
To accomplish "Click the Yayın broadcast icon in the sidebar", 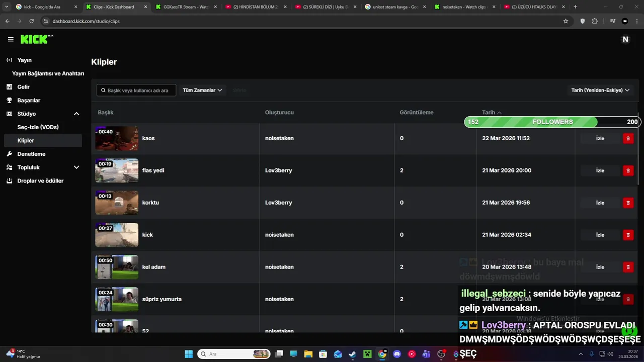I will tap(9, 60).
